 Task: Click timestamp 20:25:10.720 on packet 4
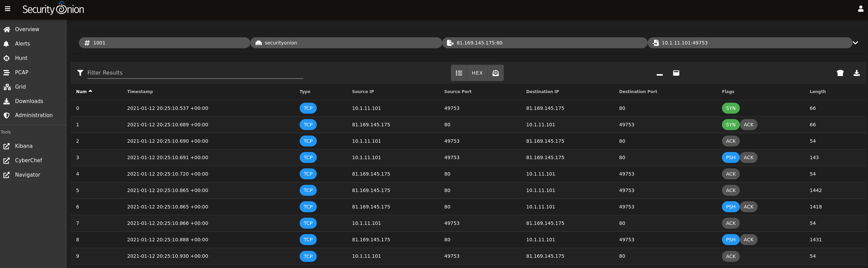tap(168, 174)
